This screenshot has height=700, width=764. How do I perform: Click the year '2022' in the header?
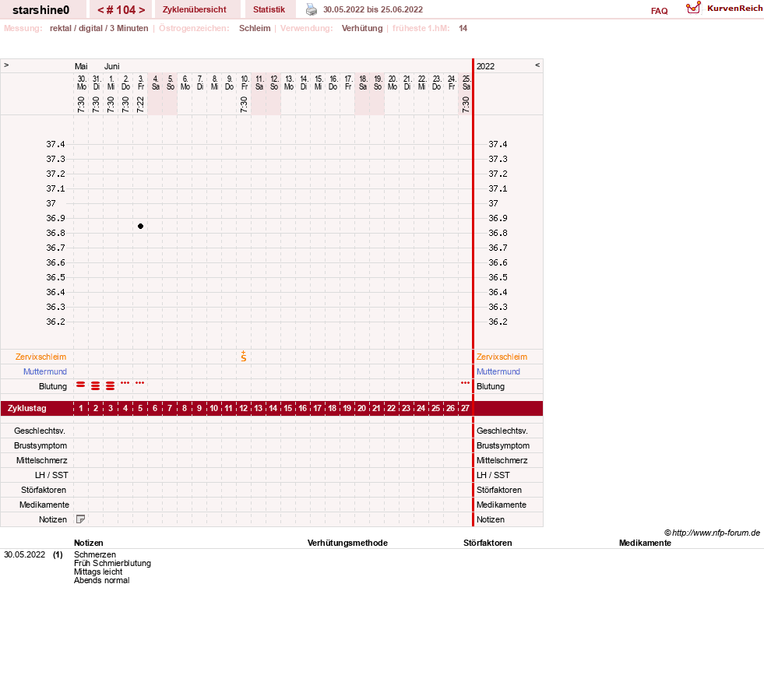(x=485, y=66)
